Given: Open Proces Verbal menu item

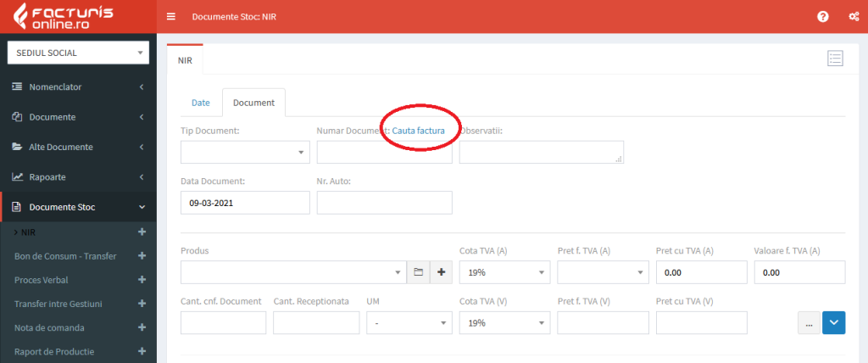Looking at the screenshot, I should [x=41, y=280].
